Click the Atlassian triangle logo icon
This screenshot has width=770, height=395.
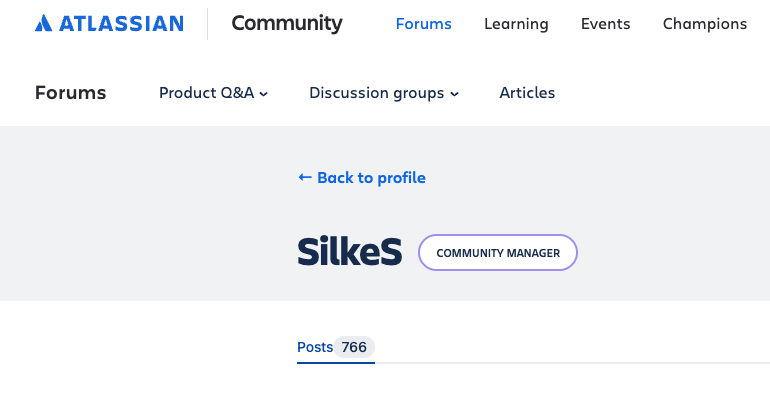pyautogui.click(x=43, y=23)
